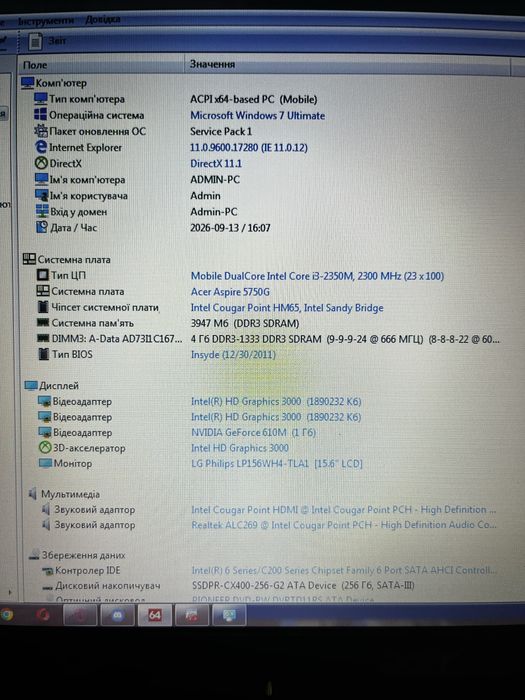Click the Тип BIOS icon
Screen dimensions: 525x700
point(44,354)
